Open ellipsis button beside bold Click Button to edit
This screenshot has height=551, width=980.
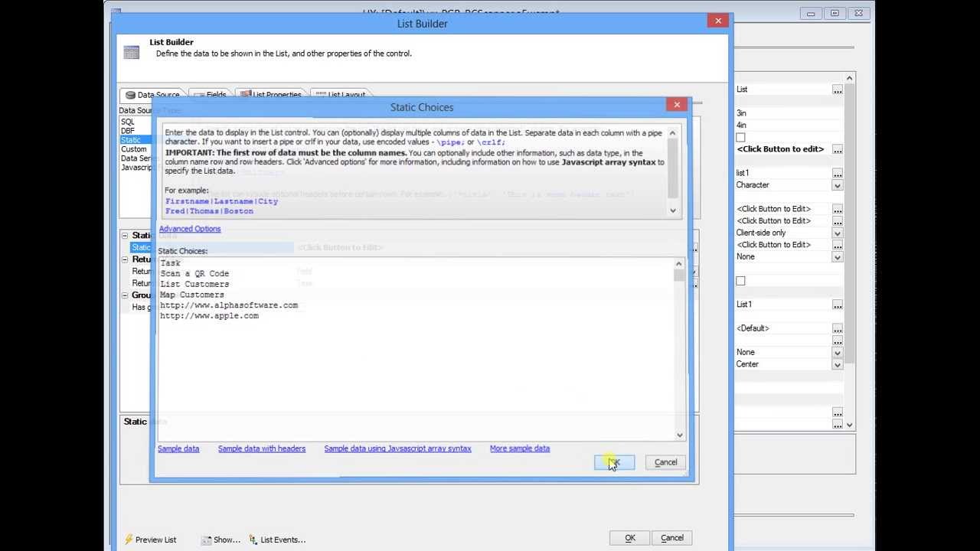tap(838, 149)
